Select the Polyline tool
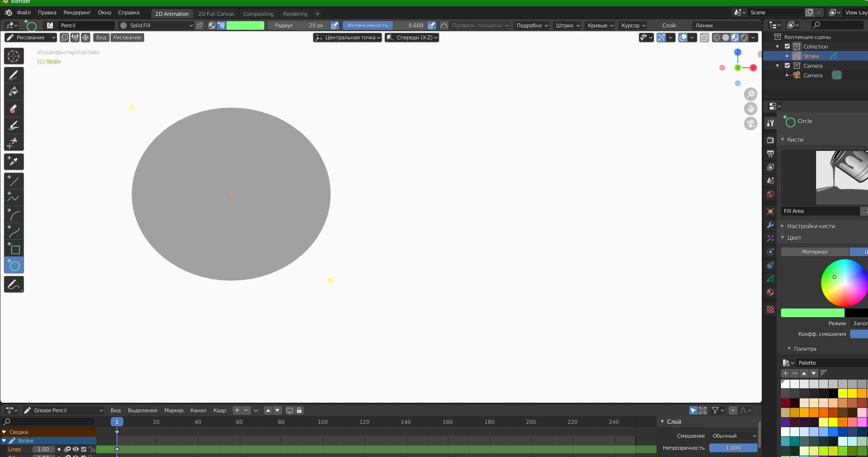 pos(14,198)
